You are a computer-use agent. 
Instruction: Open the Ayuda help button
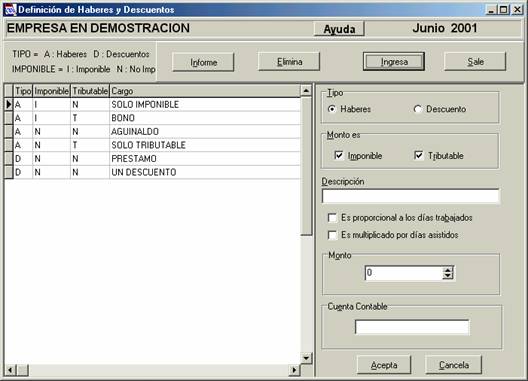(339, 29)
